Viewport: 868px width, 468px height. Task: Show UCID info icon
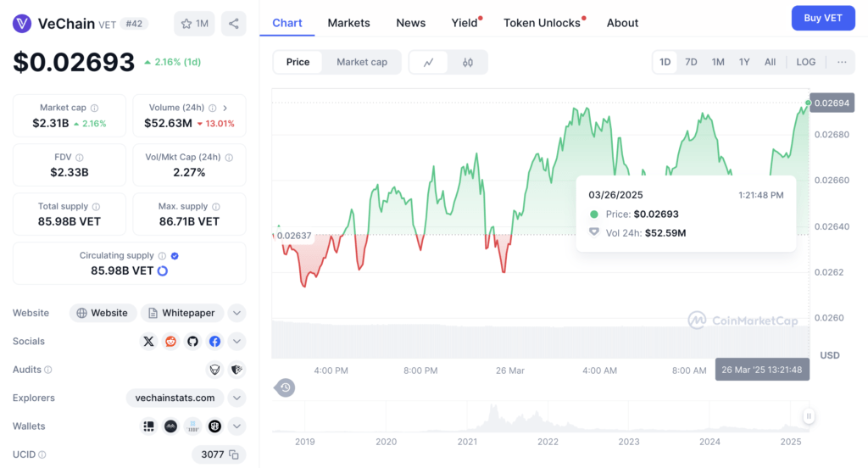click(42, 454)
